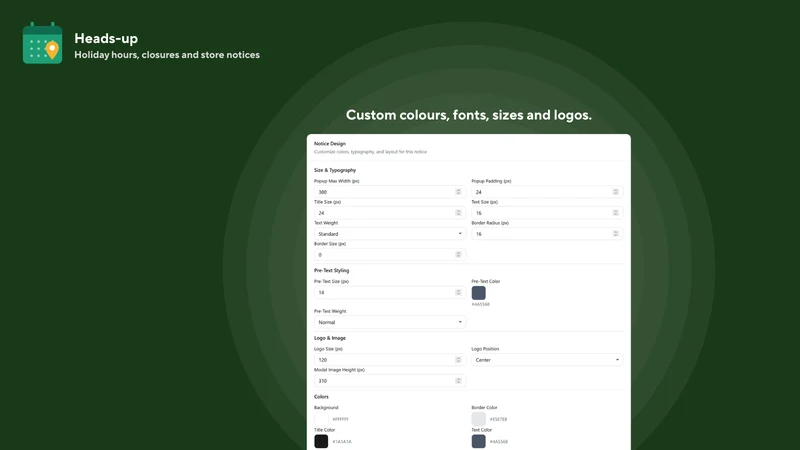The height and width of the screenshot is (450, 800).
Task: Click the 'Size & Typography' section heading
Action: 335,170
